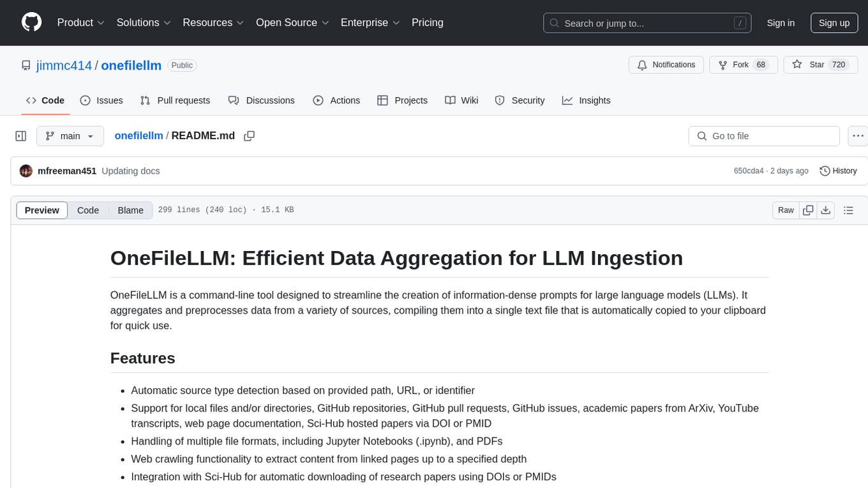
Task: Click the Public visibility badge
Action: click(182, 65)
